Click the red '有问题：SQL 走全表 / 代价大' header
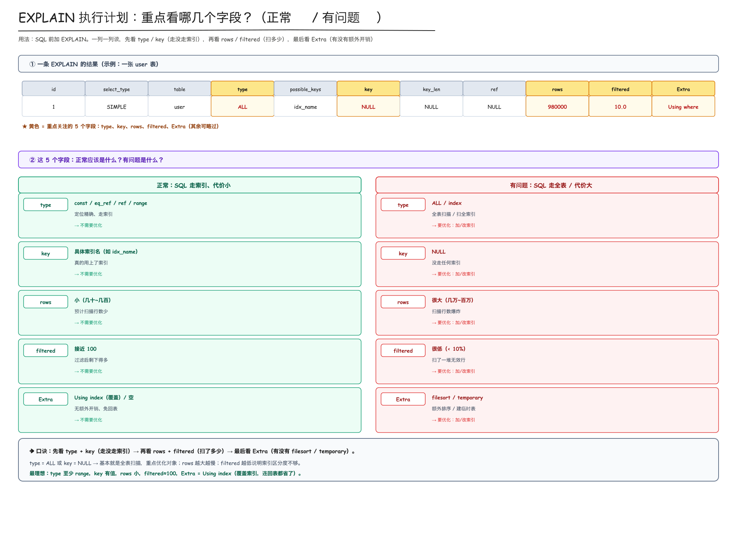Screen dimensions: 737x560 547,185
